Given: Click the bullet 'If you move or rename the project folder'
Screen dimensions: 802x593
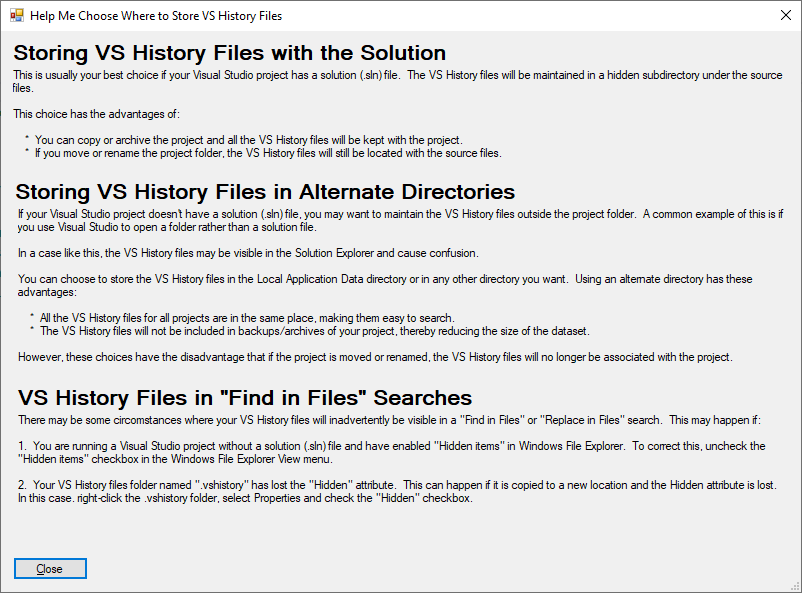Looking at the screenshot, I should tap(268, 153).
